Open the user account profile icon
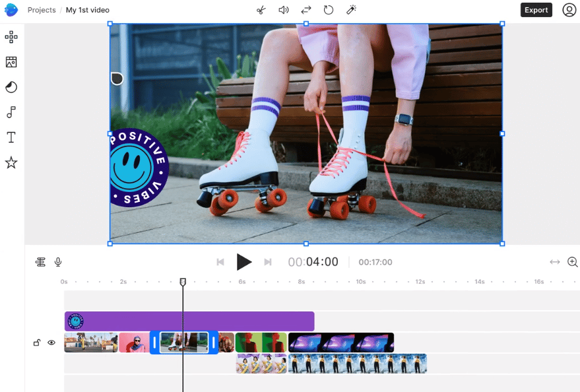 (x=569, y=10)
